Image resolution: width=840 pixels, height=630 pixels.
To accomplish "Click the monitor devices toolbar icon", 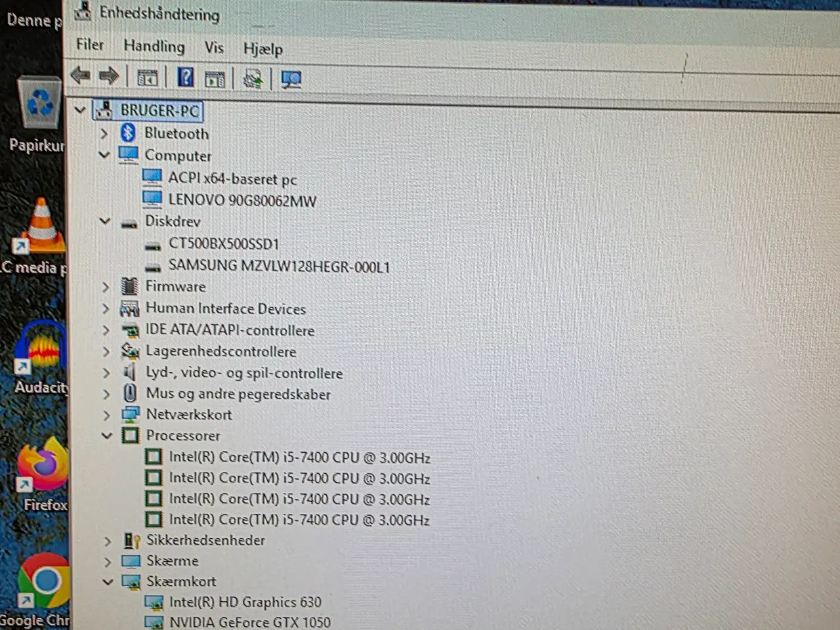I will point(291,80).
